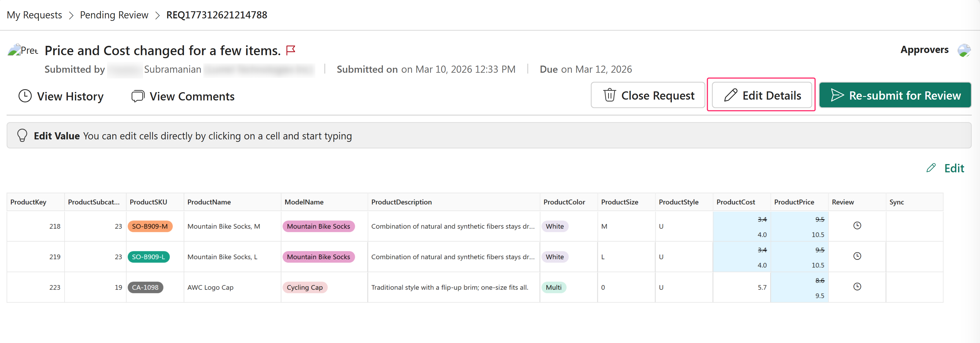Click the ProductPrice column header
The height and width of the screenshot is (343, 980).
coord(794,202)
